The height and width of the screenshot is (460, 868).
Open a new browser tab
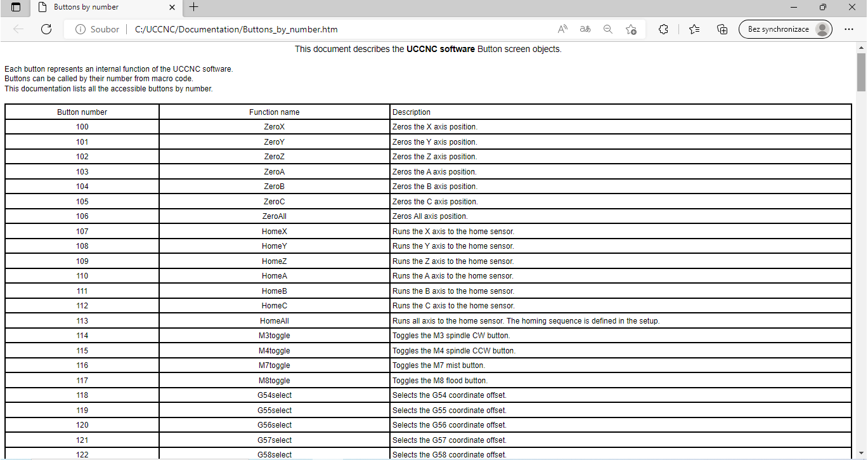193,7
